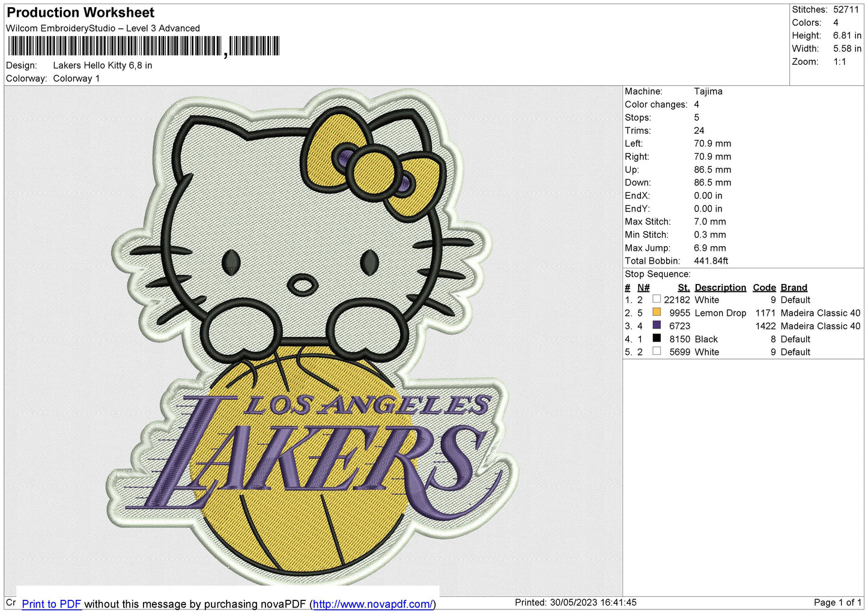Image resolution: width=868 pixels, height=613 pixels.
Task: Click the Hello Kitty Lakers design preview
Action: [x=313, y=336]
